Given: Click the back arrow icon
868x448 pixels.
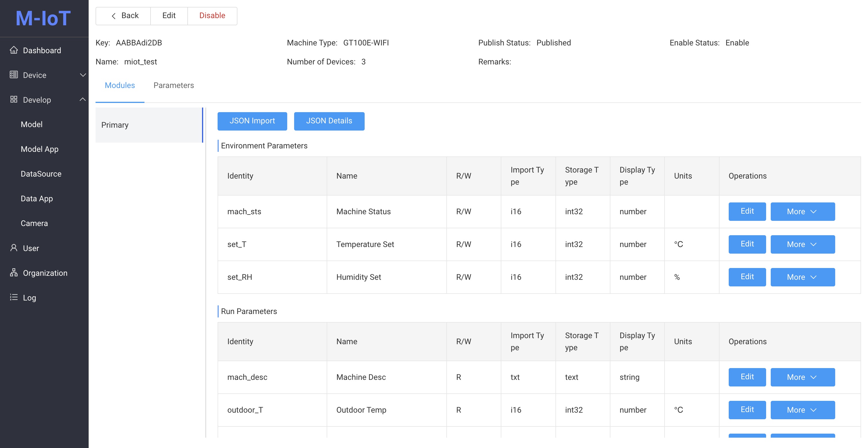Looking at the screenshot, I should click(114, 16).
